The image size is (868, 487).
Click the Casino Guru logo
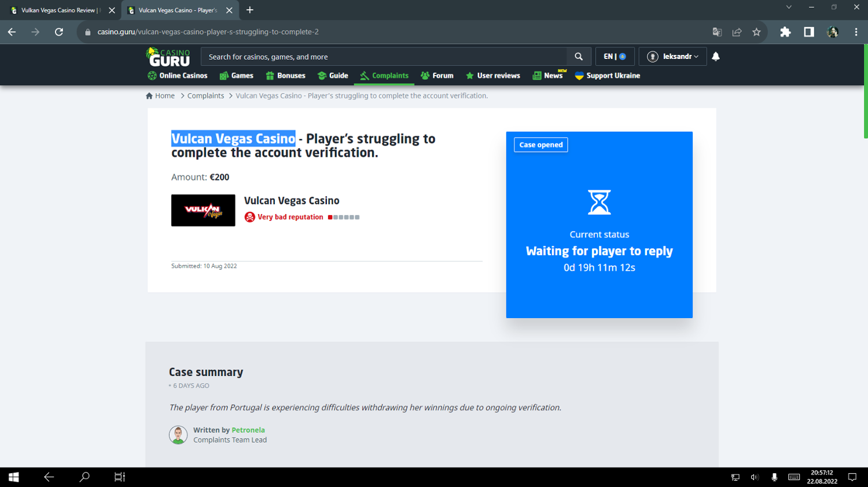[x=168, y=57]
